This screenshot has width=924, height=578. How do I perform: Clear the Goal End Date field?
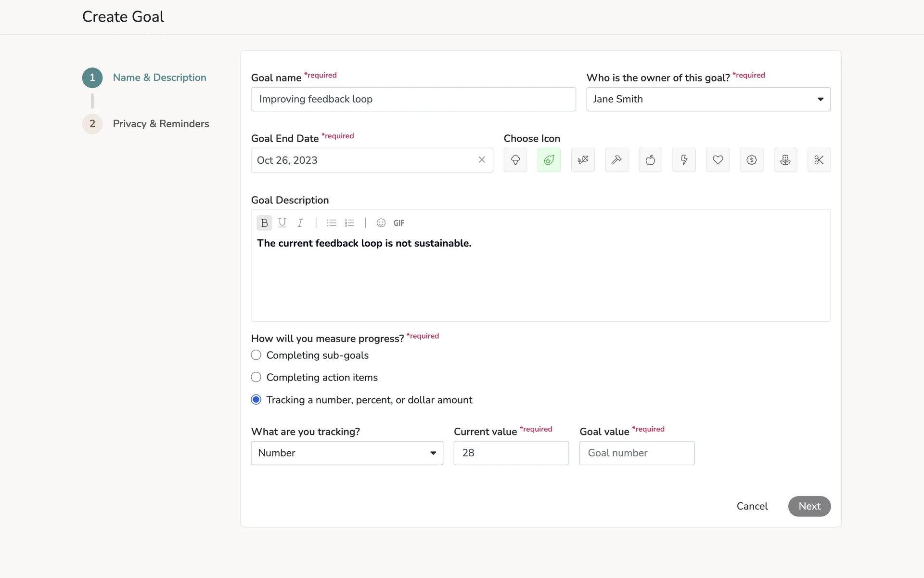click(x=482, y=160)
